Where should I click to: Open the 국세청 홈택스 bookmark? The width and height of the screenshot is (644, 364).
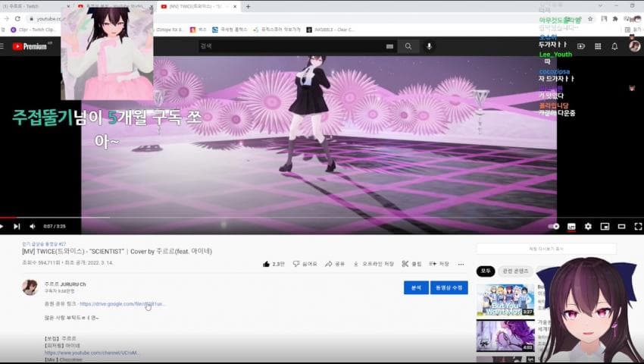[230, 30]
